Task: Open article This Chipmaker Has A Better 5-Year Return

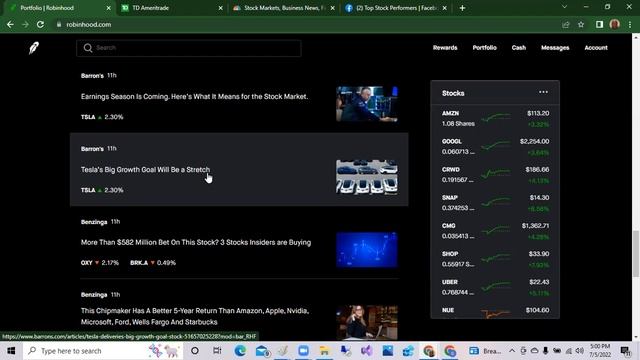Action: pos(195,316)
